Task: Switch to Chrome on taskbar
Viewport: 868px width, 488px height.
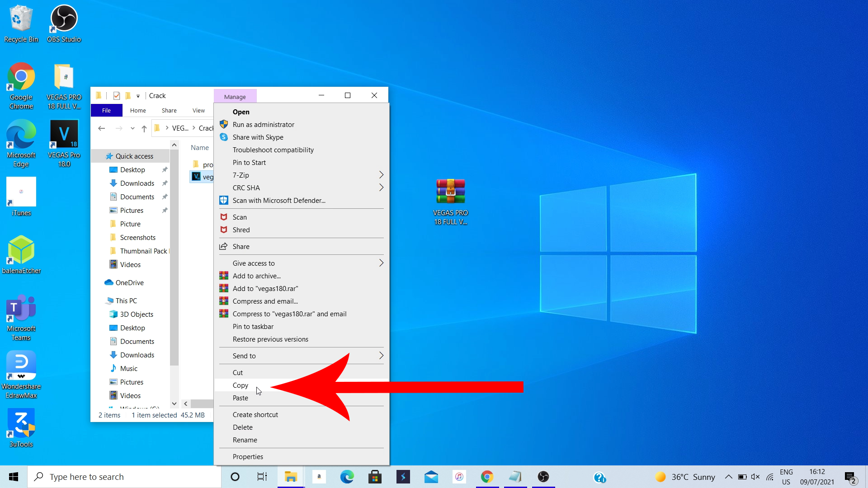Action: coord(487,477)
